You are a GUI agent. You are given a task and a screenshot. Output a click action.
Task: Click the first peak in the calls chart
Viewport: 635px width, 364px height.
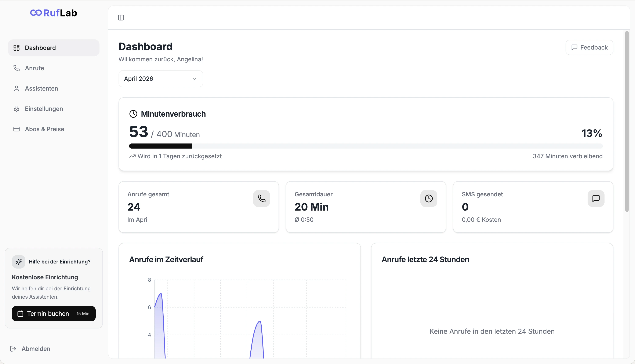click(x=161, y=294)
